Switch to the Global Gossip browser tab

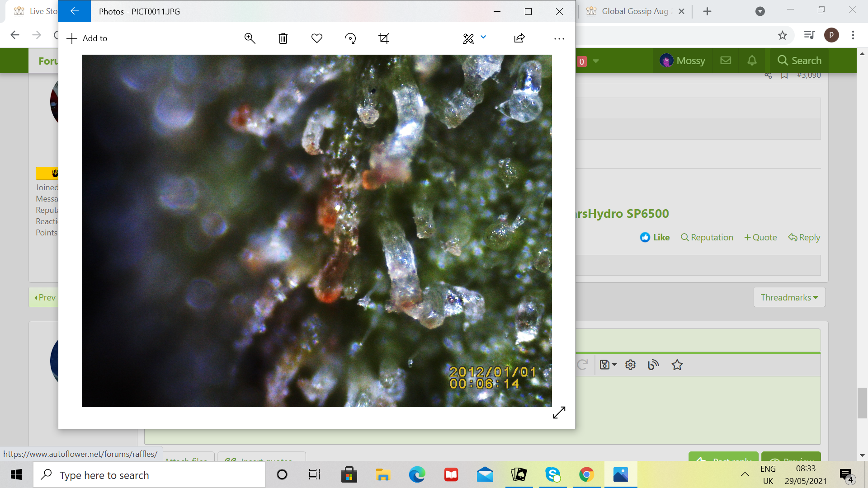[634, 11]
